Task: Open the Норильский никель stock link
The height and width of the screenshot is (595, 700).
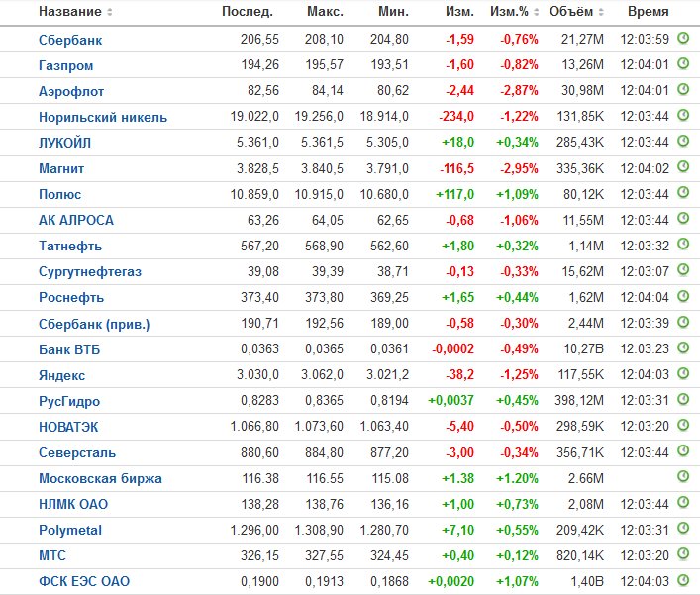Action: click(x=103, y=117)
